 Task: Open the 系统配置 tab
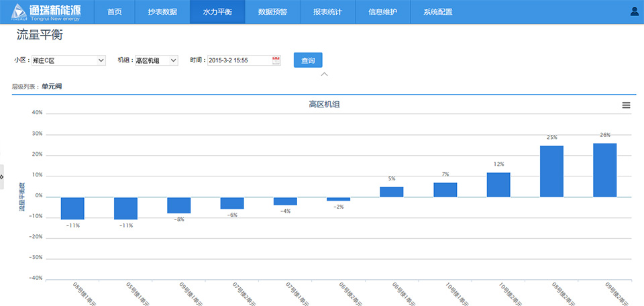coord(438,12)
